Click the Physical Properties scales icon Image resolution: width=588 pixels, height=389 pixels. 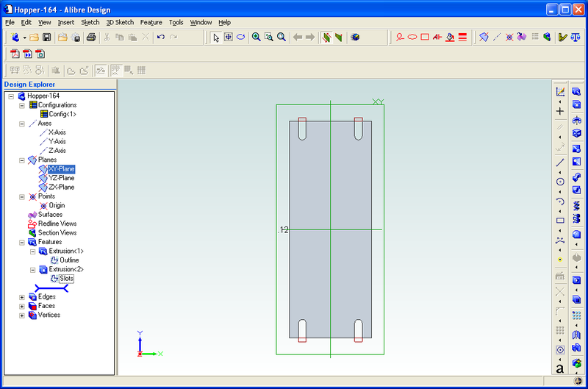576,37
